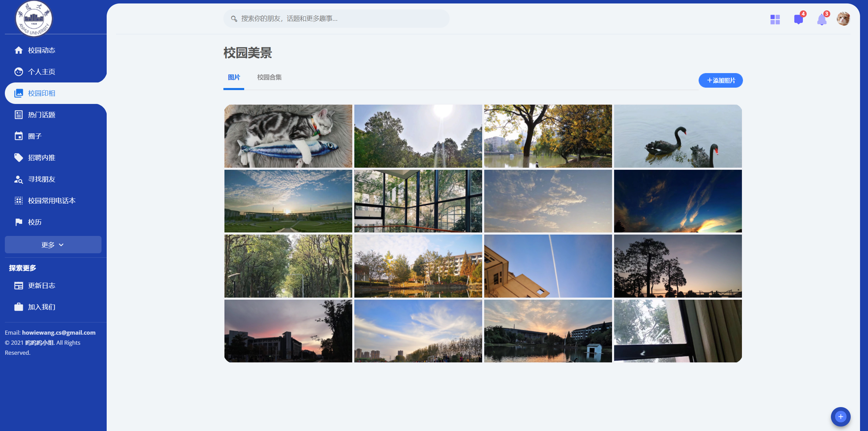Open the 招聘内推 tag icon
This screenshot has height=431, width=868.
point(19,158)
